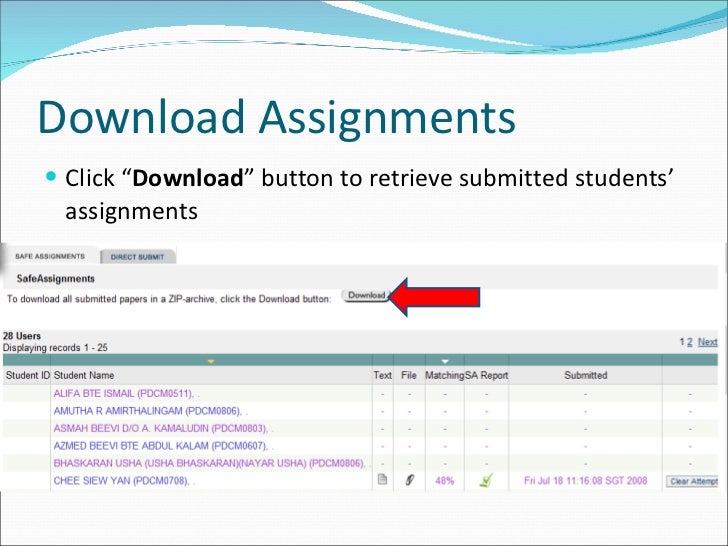Viewport: 728px width, 546px height.
Task: Open the 48% matching score
Action: pyautogui.click(x=445, y=481)
